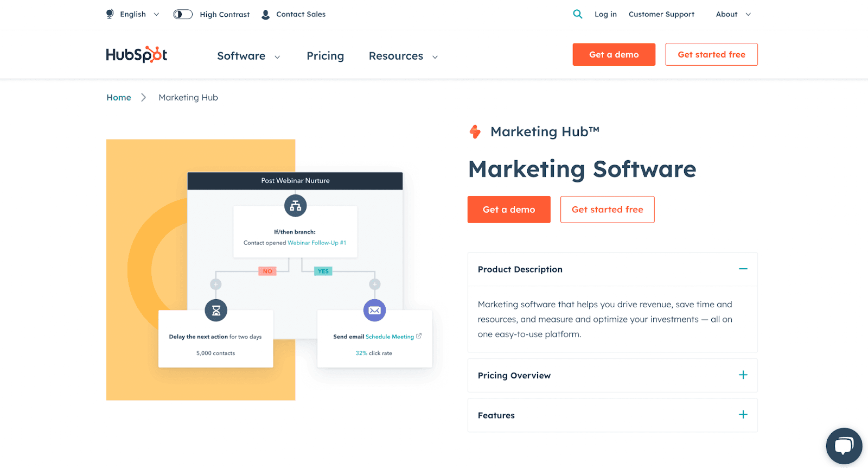Expand the Features section
The image size is (868, 468).
(743, 415)
